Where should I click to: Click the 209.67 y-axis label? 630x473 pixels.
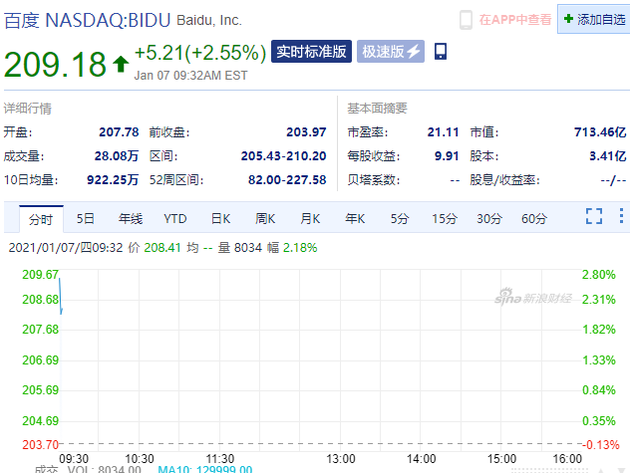[x=40, y=274]
